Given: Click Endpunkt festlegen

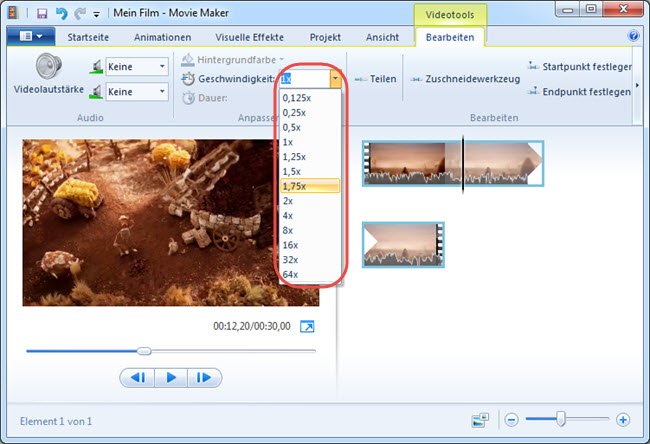Looking at the screenshot, I should (579, 91).
